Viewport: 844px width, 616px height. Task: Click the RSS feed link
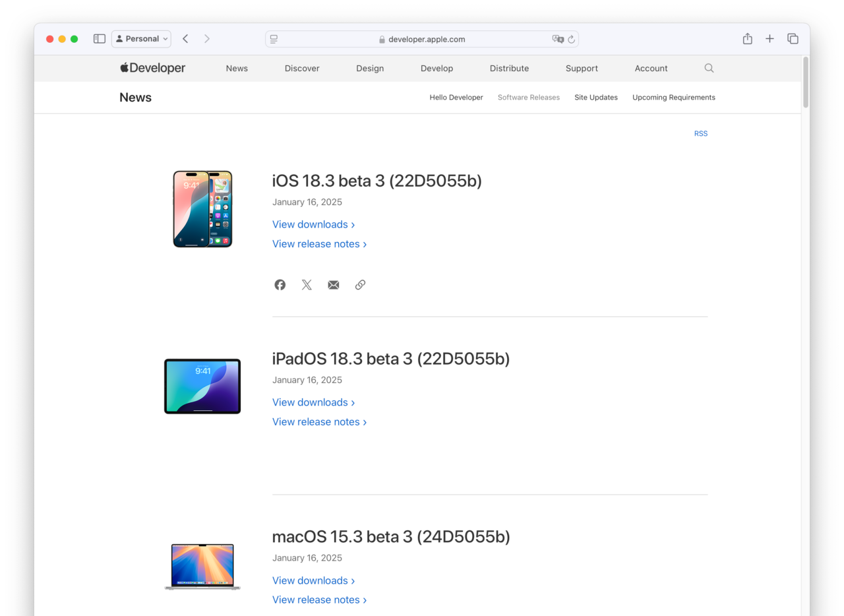point(700,134)
